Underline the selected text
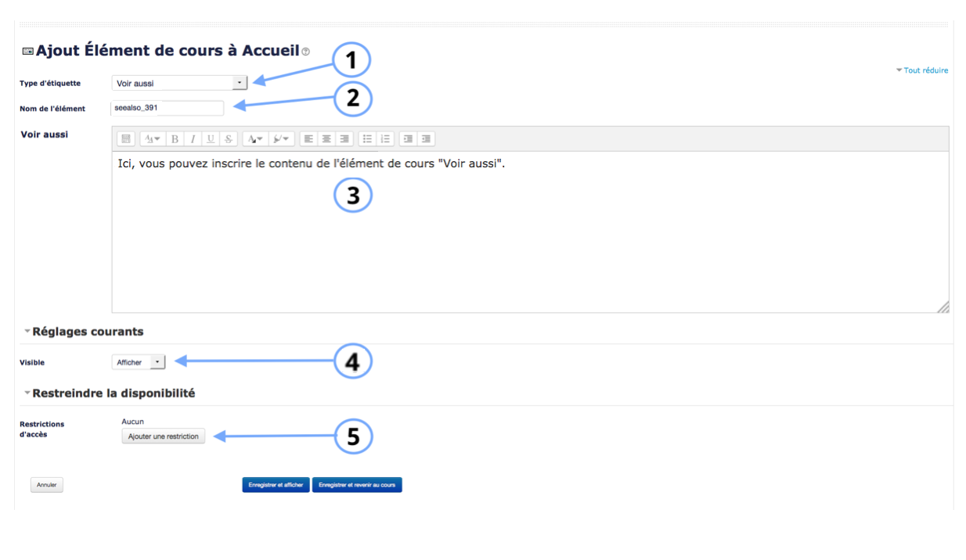966x560 pixels. coord(211,139)
